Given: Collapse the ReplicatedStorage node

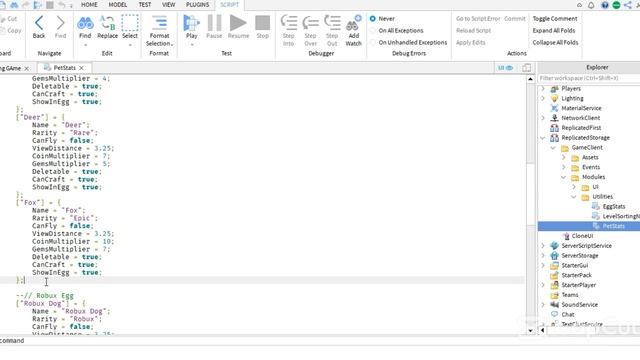Looking at the screenshot, I should [x=543, y=138].
